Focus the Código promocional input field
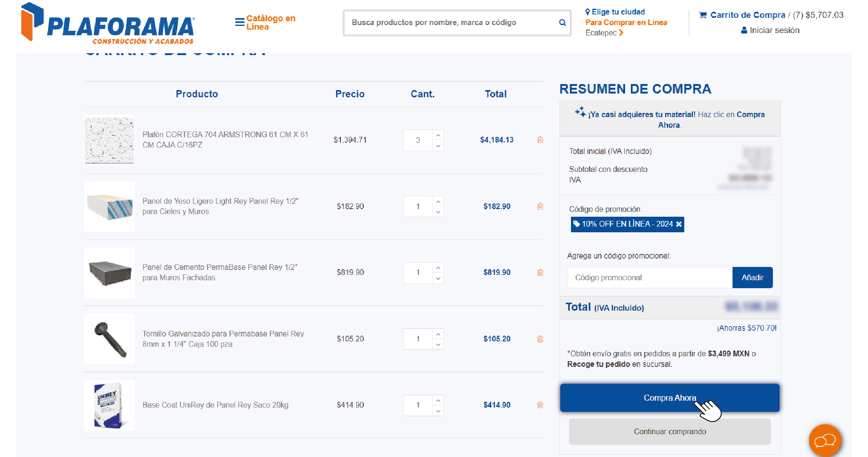The image size is (868, 457). (x=649, y=278)
